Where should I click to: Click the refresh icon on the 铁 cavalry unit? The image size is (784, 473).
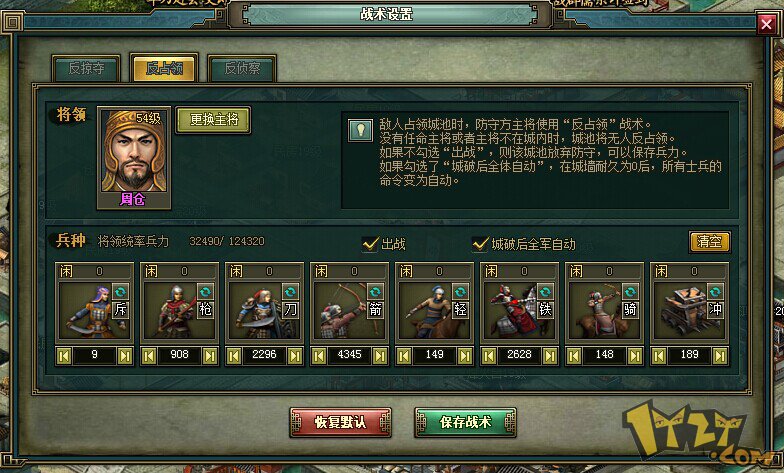pyautogui.click(x=546, y=292)
